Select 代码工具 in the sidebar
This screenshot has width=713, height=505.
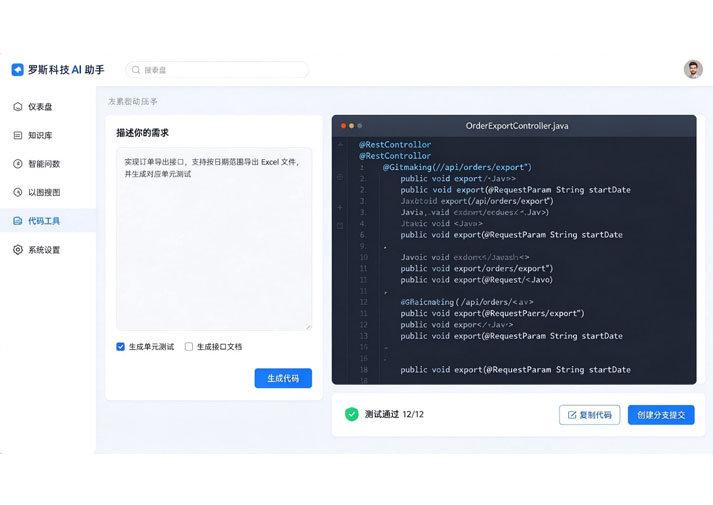(x=48, y=221)
